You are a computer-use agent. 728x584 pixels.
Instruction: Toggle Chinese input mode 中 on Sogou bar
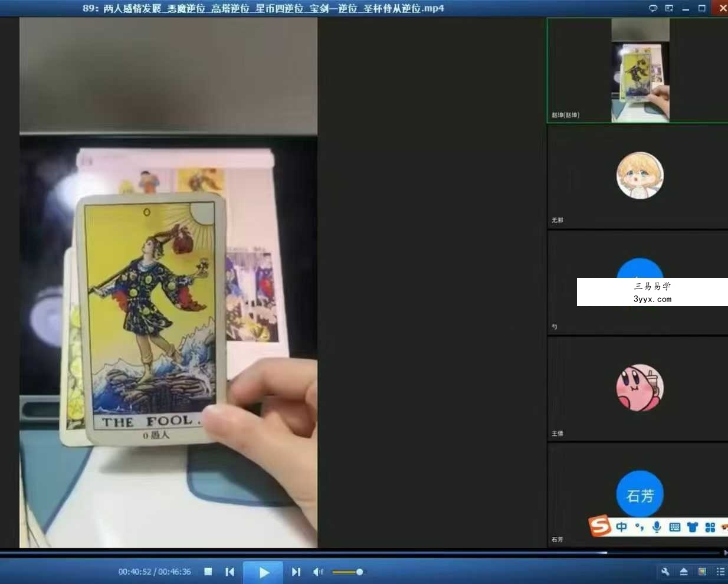click(622, 527)
